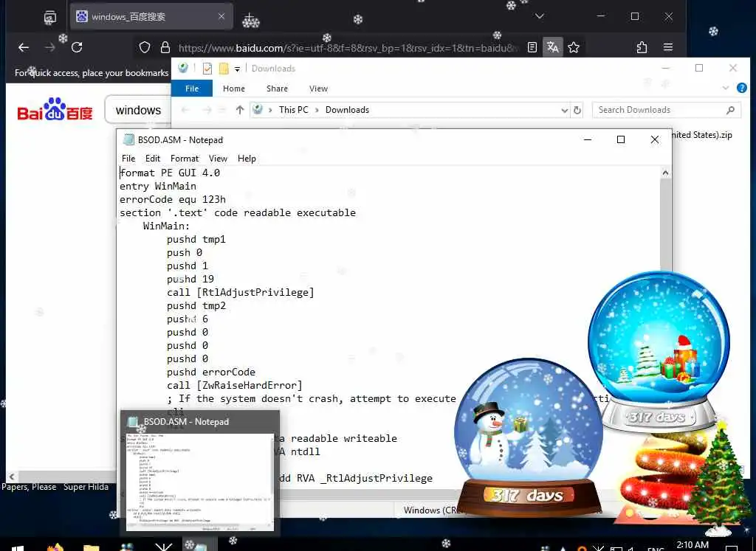Open recent locations dropdown in Explorer
Screen dimensions: 756x551
coord(222,110)
